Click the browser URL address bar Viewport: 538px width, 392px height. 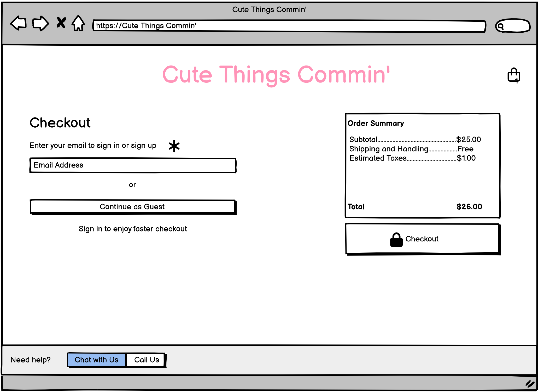(x=289, y=26)
